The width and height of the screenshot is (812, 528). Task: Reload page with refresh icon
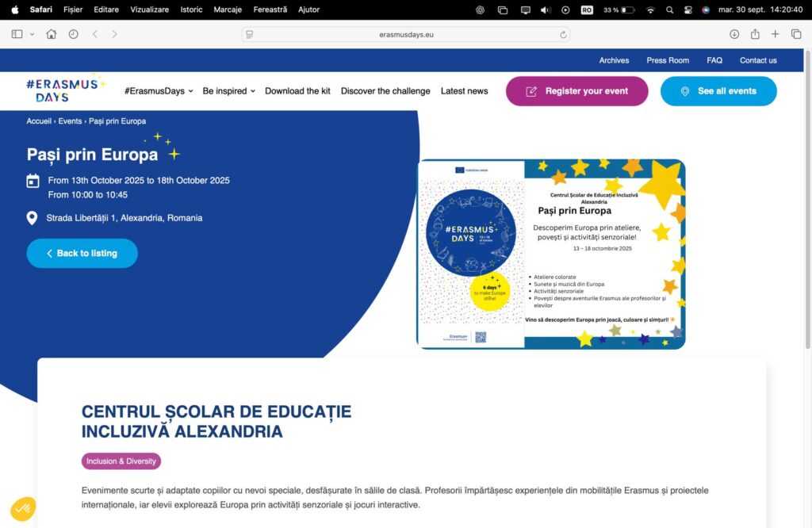coord(563,35)
